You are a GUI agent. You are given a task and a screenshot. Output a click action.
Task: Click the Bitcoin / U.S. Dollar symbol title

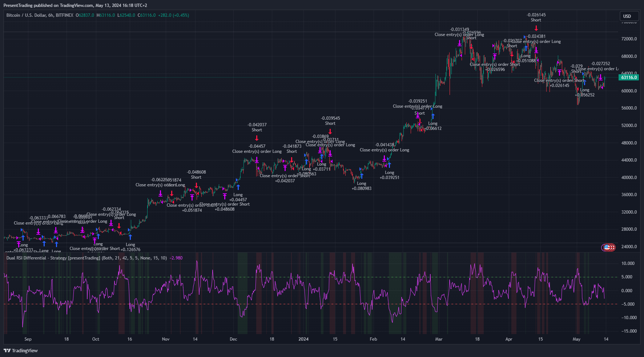click(x=40, y=15)
